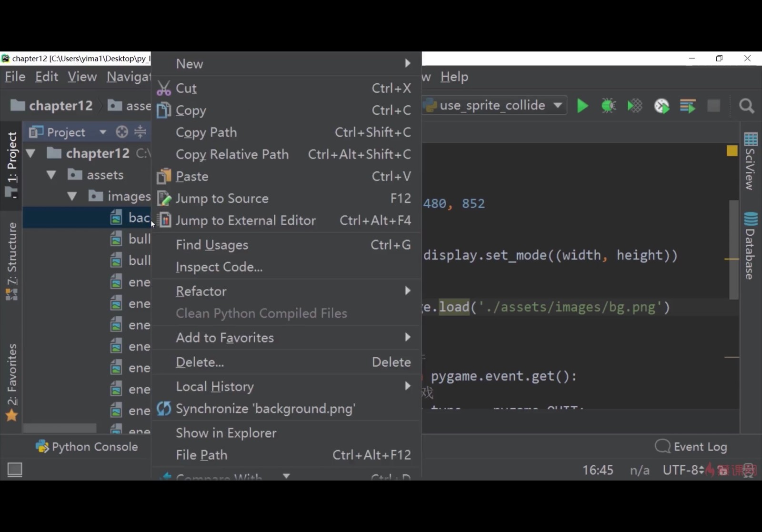Open the Event Log
This screenshot has height=532, width=762.
coord(691,447)
